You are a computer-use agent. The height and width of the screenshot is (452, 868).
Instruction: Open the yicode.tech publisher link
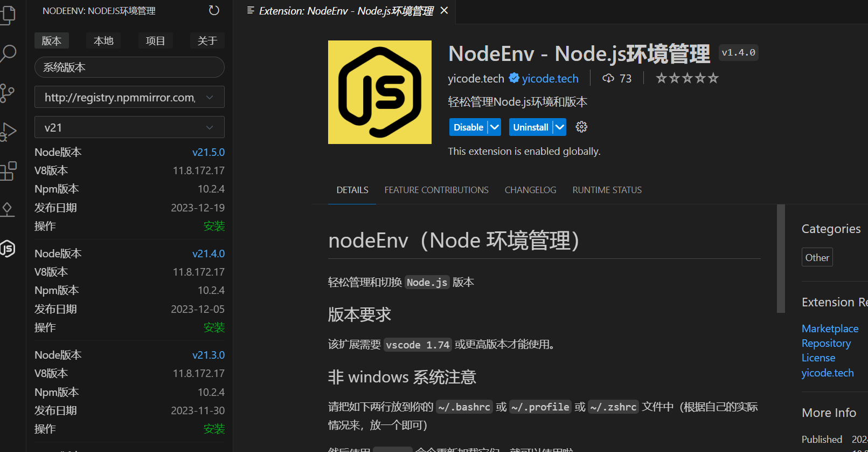coord(550,78)
